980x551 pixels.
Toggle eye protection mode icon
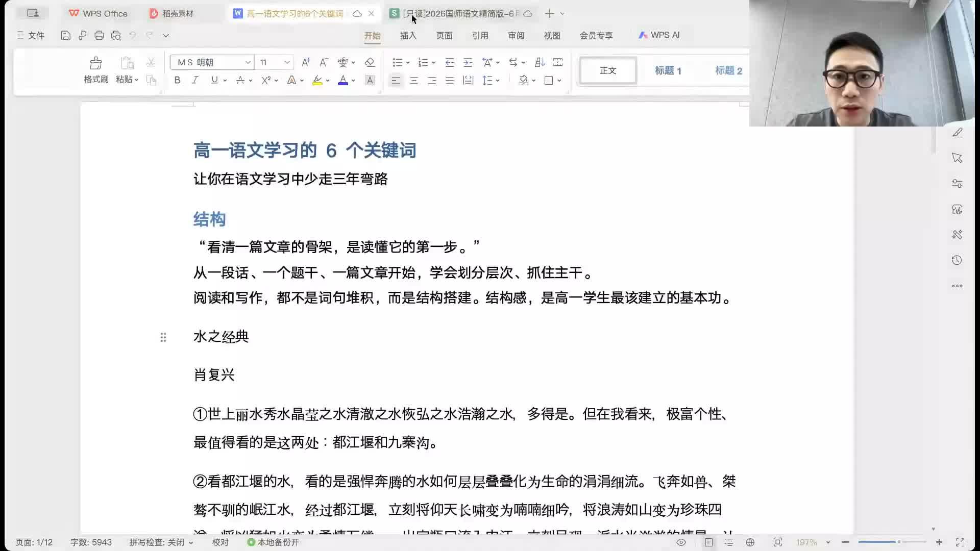pyautogui.click(x=681, y=542)
